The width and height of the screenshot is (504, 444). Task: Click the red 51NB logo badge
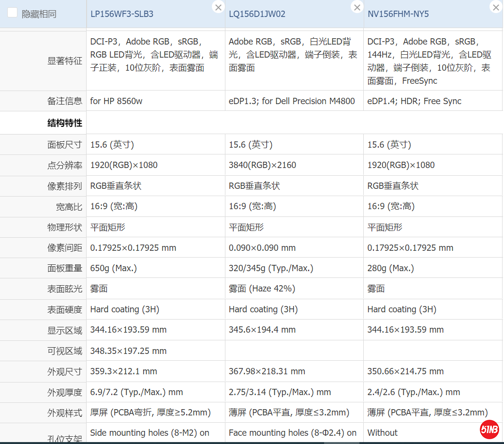coord(489,429)
